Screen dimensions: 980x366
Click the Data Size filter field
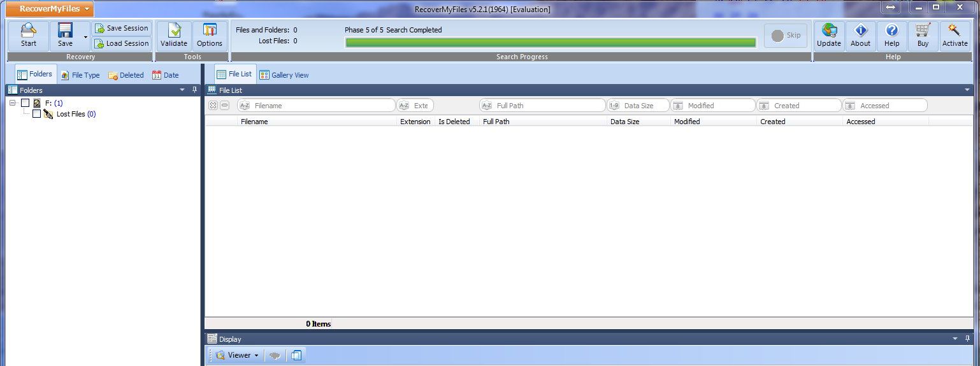pos(638,106)
